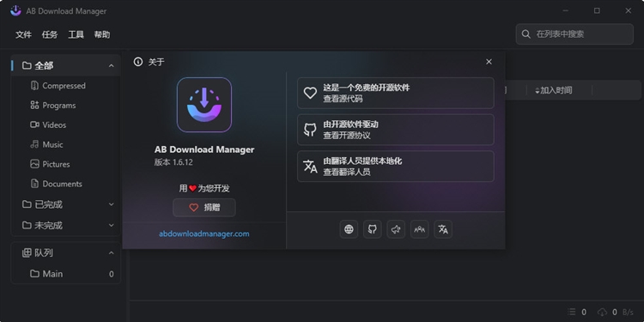The width and height of the screenshot is (644, 322).
Task: Click the Main queue folder icon
Action: pyautogui.click(x=34, y=274)
